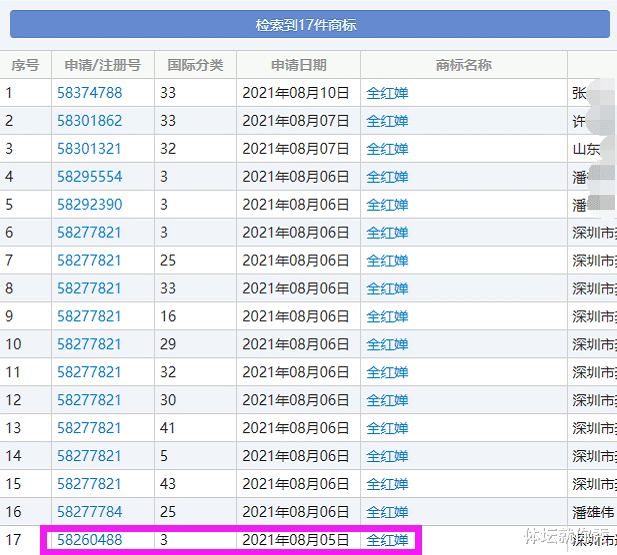Open 全红婵 trademark name in row 1
Viewport: 617px width, 555px height.
point(387,93)
